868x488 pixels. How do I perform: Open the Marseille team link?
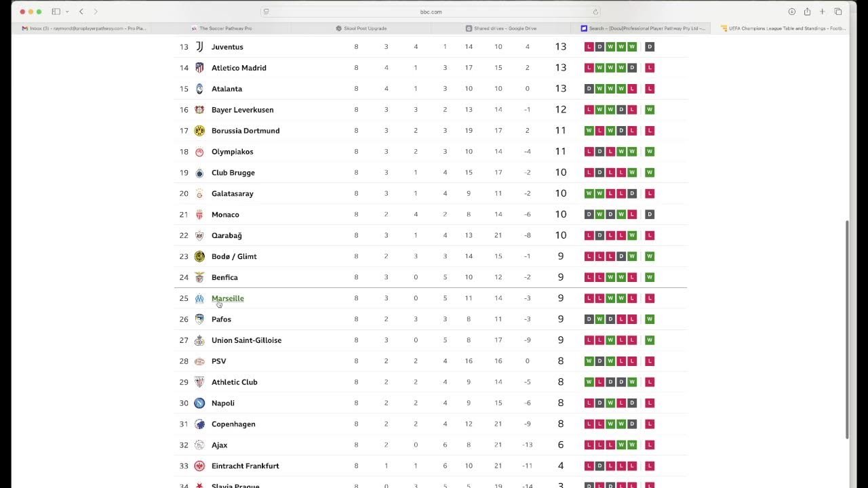point(227,298)
